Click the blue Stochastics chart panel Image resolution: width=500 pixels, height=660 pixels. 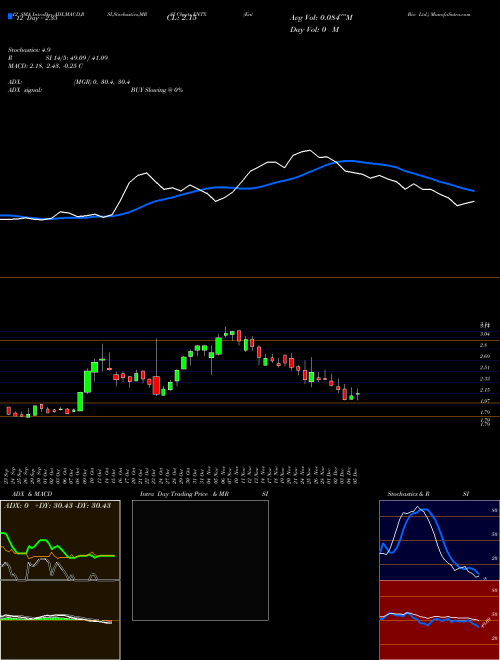click(x=439, y=540)
